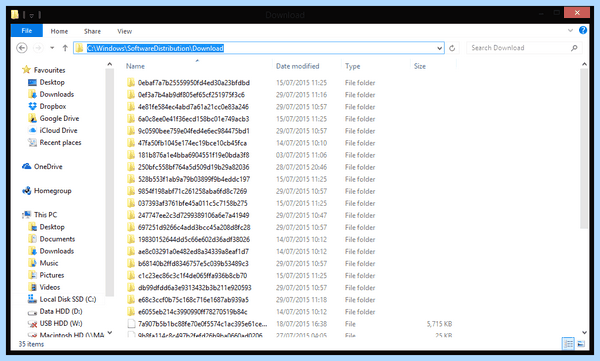Viewport: 600px width, 361px height.
Task: Open Quick Access Toolbar customize dropdown
Action: tap(32, 15)
